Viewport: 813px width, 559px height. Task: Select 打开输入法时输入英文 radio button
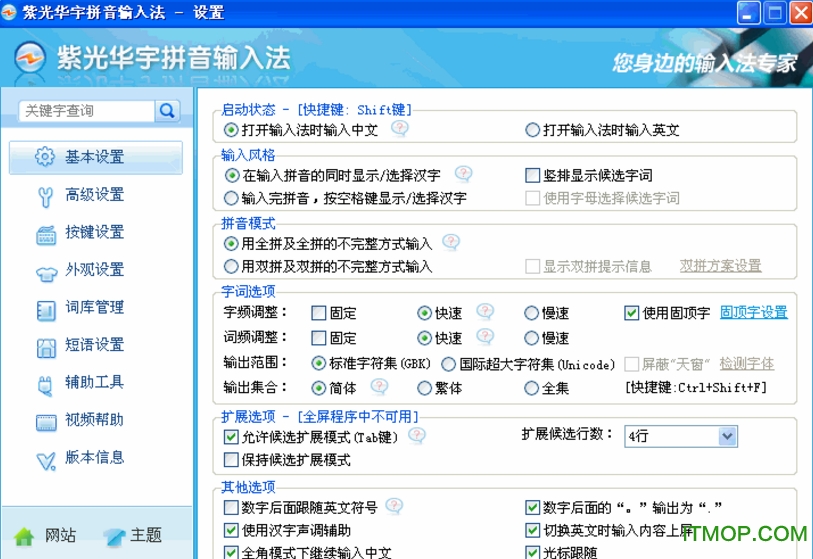point(532,130)
